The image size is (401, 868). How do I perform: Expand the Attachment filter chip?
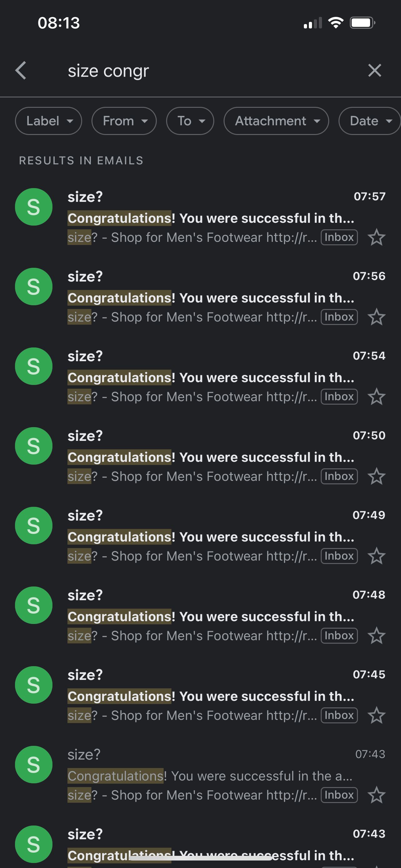click(276, 121)
